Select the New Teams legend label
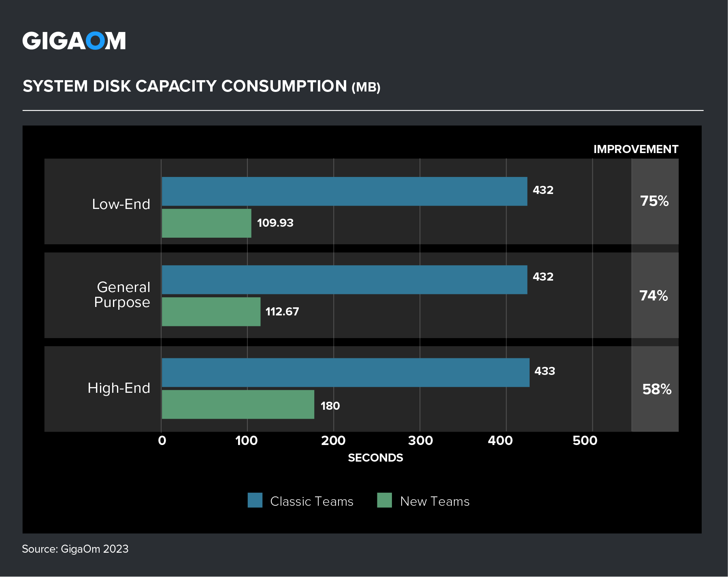Screen dimensions: 728x577 (x=434, y=501)
